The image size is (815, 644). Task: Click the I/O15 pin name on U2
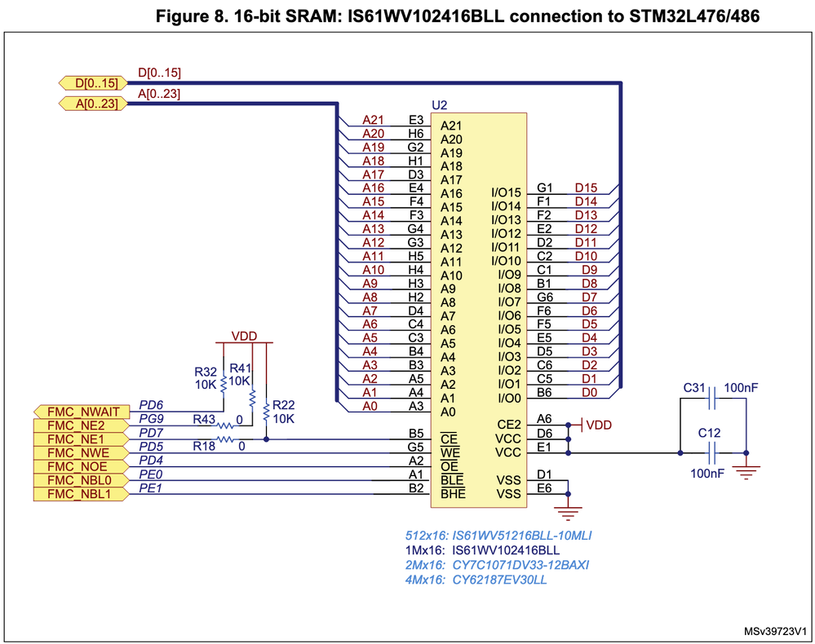tap(506, 192)
